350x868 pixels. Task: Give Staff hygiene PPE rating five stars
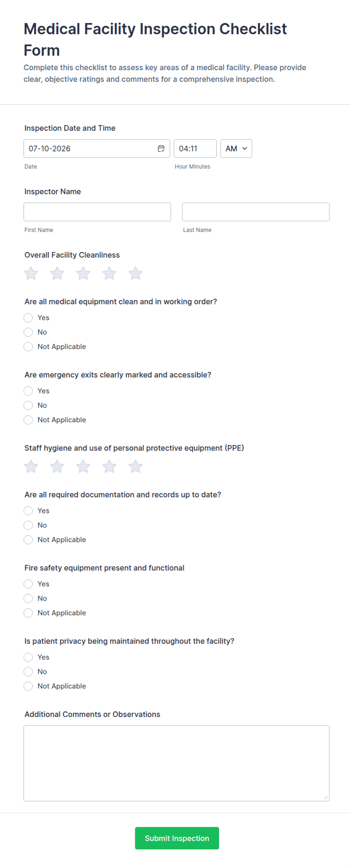pos(135,466)
